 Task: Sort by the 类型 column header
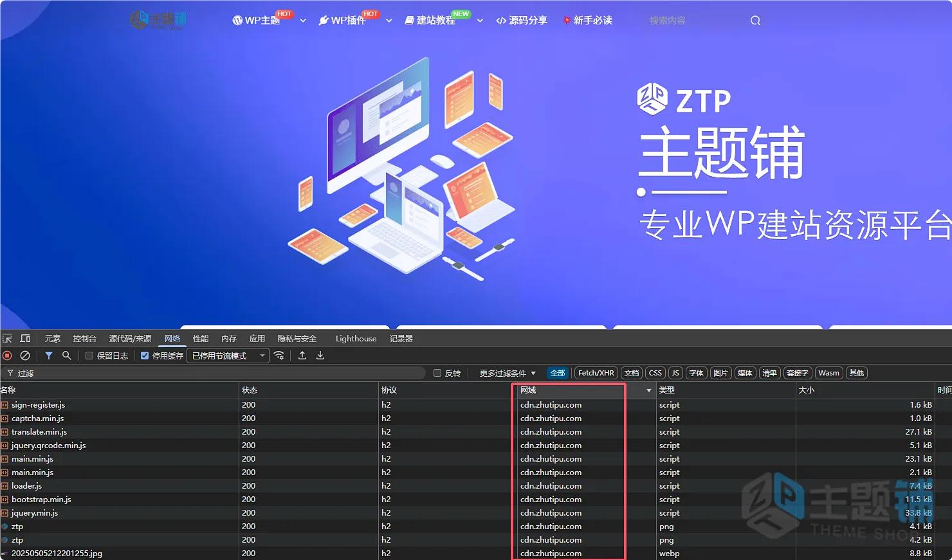point(726,390)
